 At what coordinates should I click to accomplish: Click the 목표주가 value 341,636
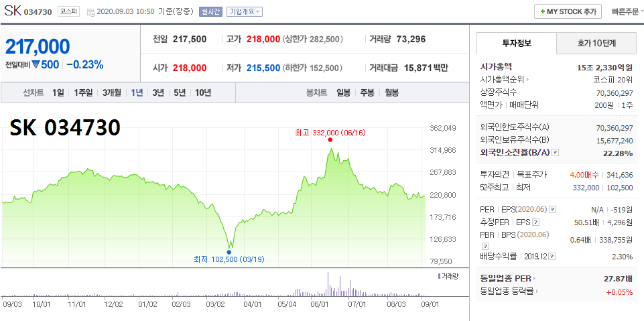coord(619,174)
